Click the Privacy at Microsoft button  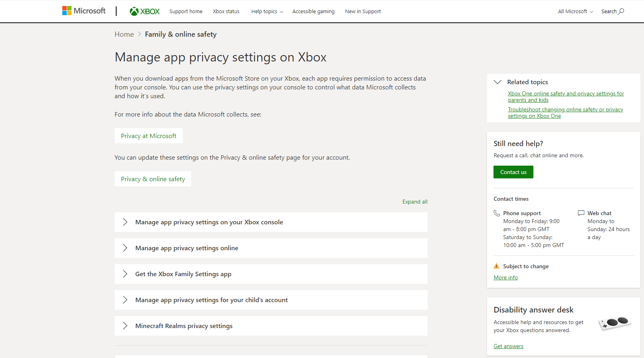click(x=149, y=136)
